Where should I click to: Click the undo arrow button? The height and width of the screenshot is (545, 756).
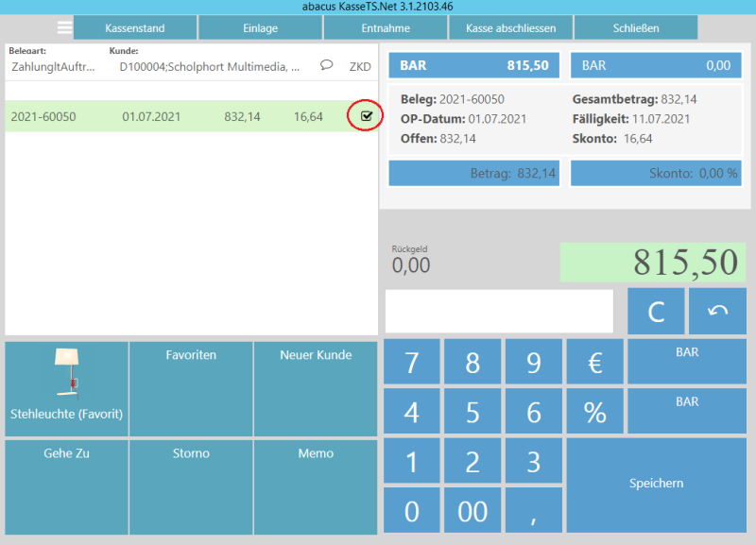(717, 312)
